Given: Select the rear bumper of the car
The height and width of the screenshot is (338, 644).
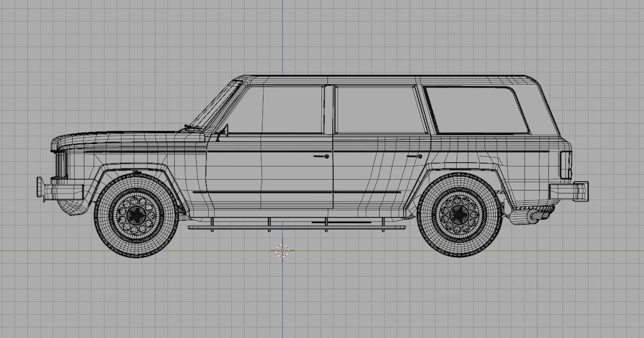Looking at the screenshot, I should point(569,191).
